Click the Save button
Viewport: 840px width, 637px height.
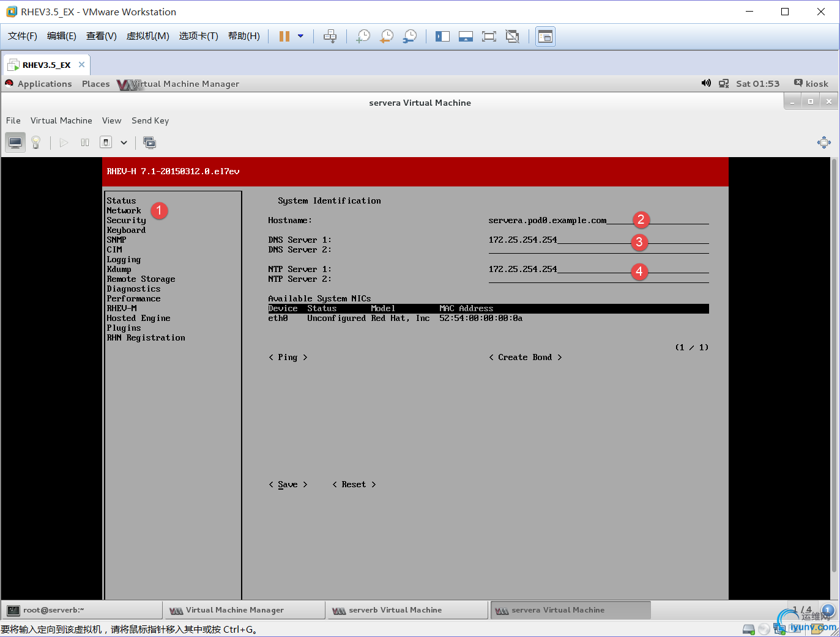point(288,484)
